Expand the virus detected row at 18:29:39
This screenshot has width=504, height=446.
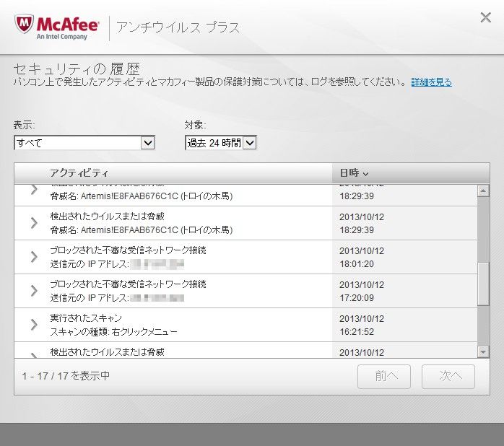click(34, 223)
